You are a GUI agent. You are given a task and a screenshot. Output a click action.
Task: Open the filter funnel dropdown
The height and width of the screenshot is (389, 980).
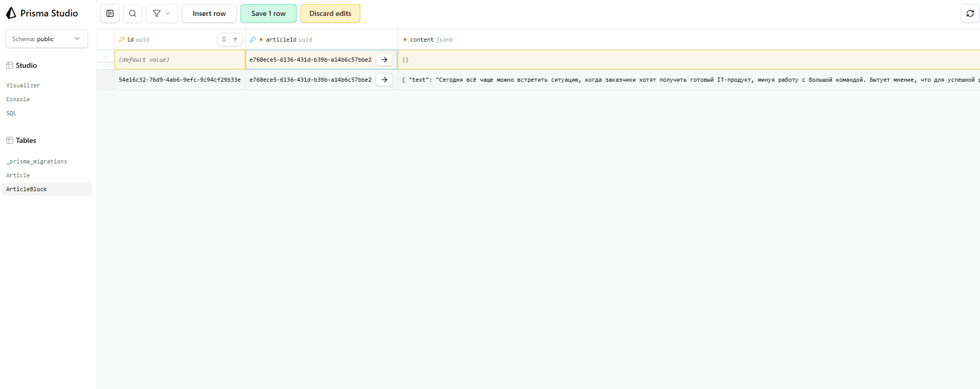[161, 13]
